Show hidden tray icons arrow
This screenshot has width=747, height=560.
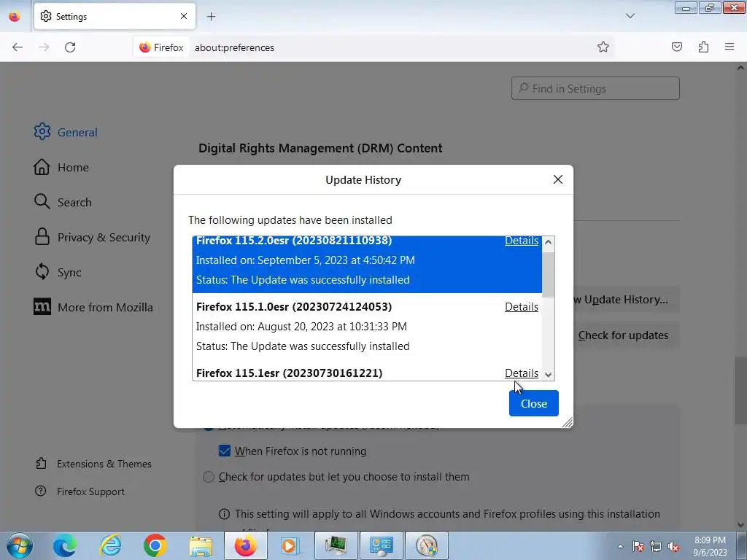click(x=620, y=546)
